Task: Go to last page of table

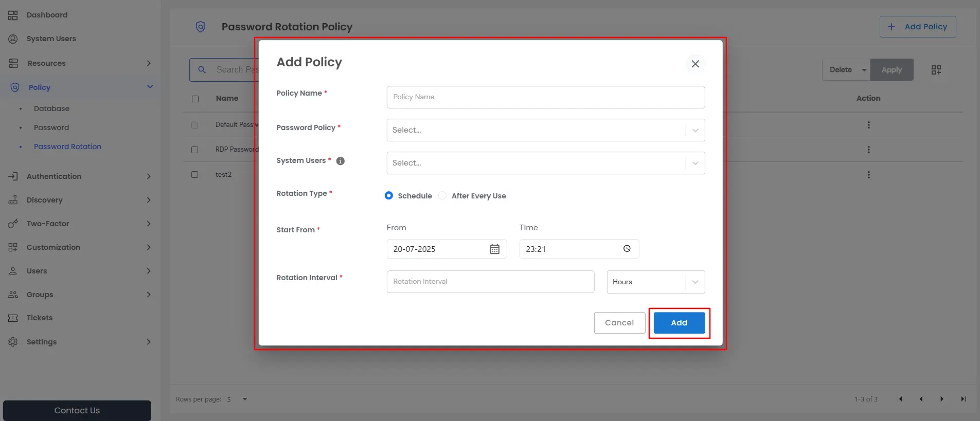Action: click(963, 399)
